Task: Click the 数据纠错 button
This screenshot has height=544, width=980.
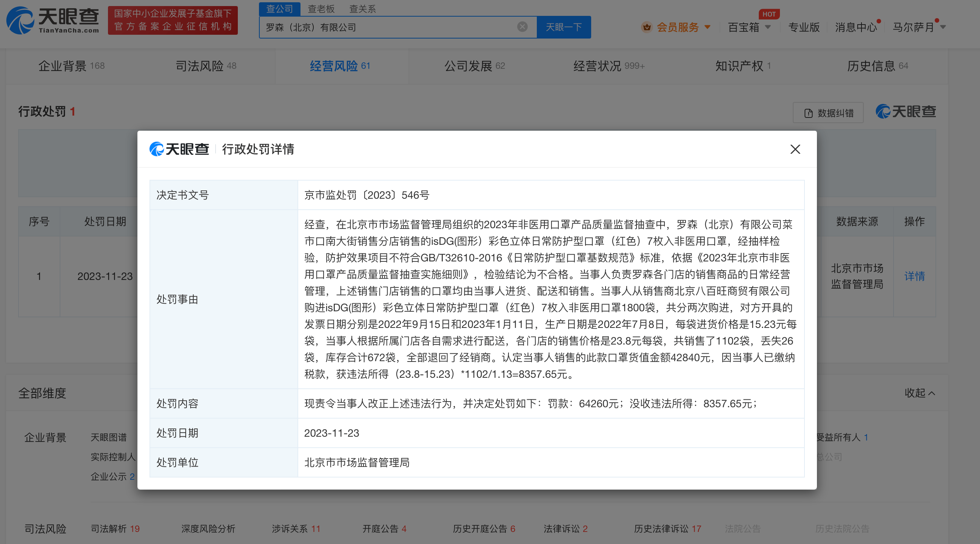Action: tap(828, 113)
